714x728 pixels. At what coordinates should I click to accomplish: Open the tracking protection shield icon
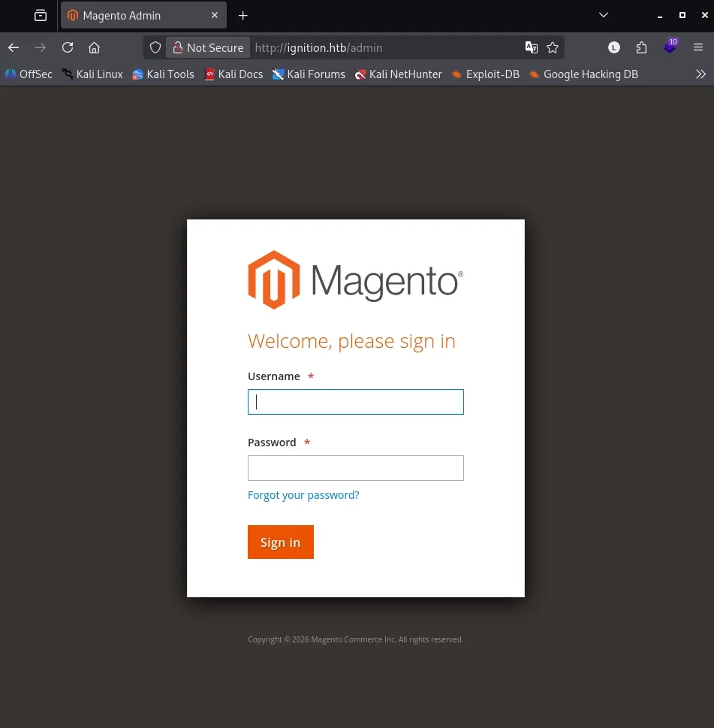pos(155,47)
